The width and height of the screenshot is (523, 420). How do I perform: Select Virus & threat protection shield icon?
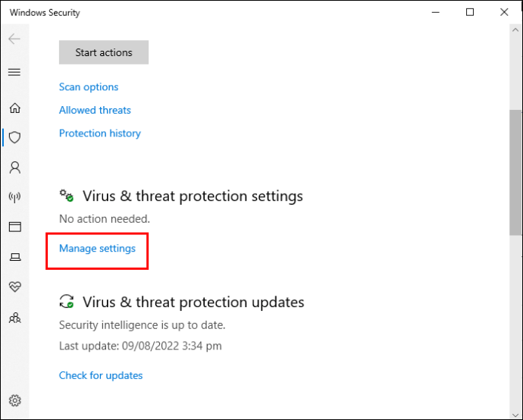(x=14, y=137)
